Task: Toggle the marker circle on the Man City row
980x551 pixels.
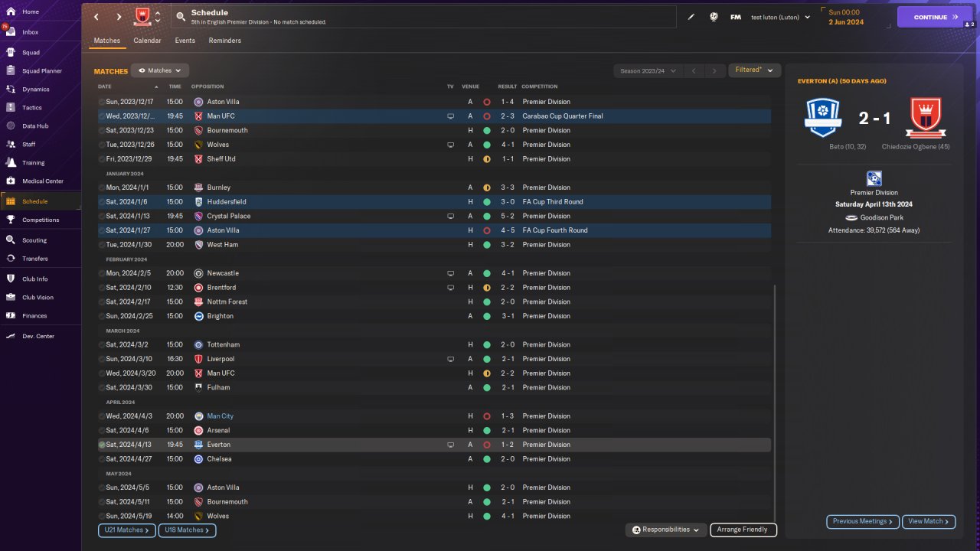Action: 102,416
